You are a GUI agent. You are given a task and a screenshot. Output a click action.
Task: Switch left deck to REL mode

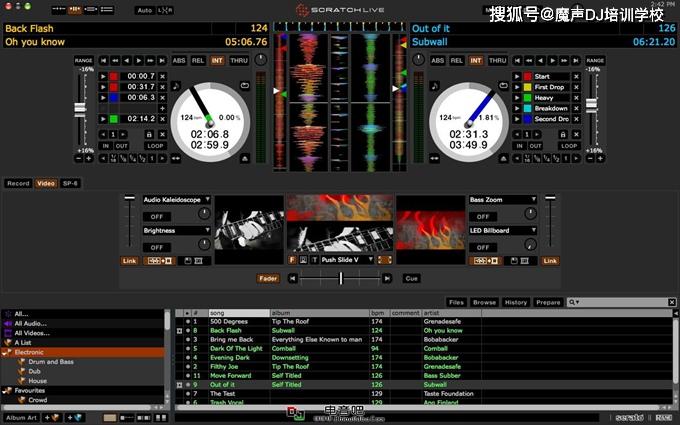[198, 60]
